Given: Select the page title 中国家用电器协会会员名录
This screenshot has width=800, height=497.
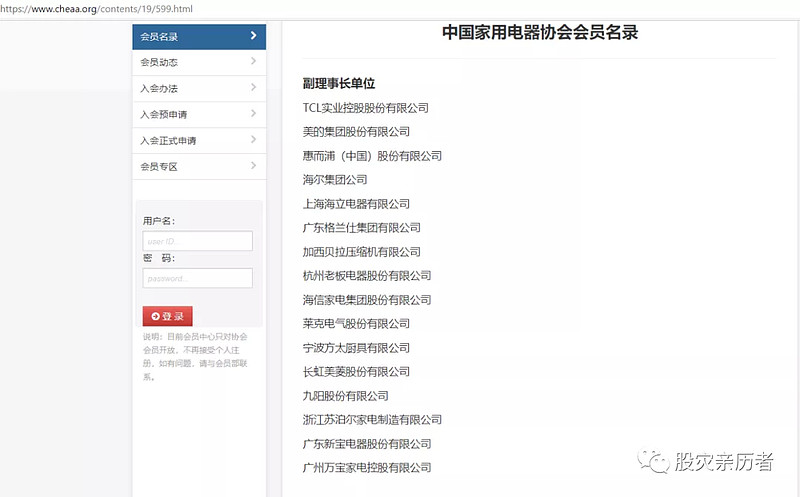Looking at the screenshot, I should [x=540, y=32].
